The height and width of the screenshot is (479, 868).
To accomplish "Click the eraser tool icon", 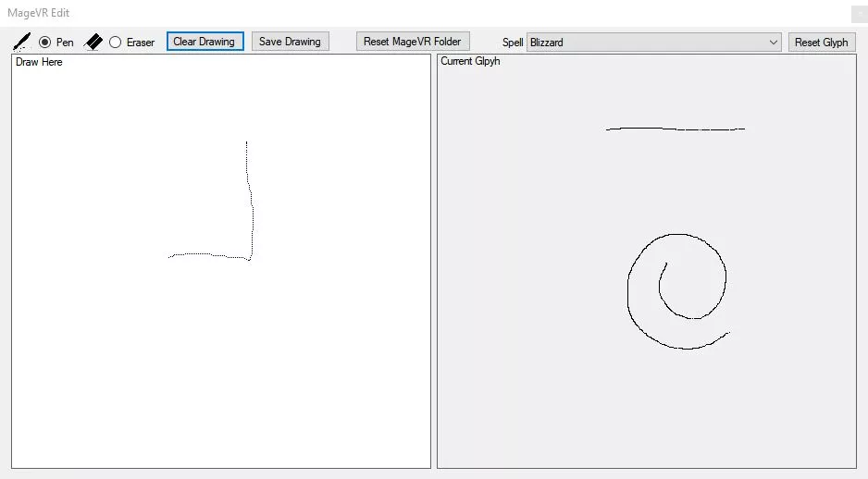I will 93,42.
